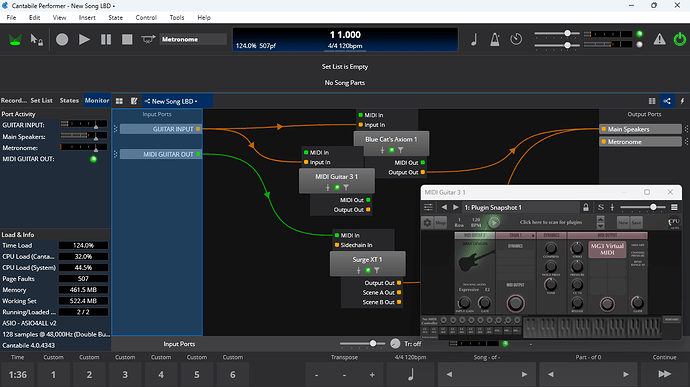
Task: Open the Plugin Snapshot 1 selector
Action: [x=521, y=207]
